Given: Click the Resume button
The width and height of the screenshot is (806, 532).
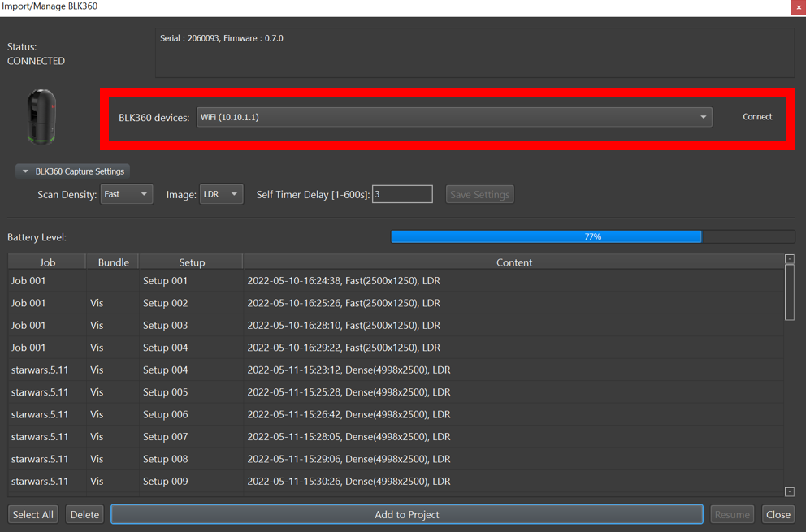Looking at the screenshot, I should pyautogui.click(x=731, y=514).
